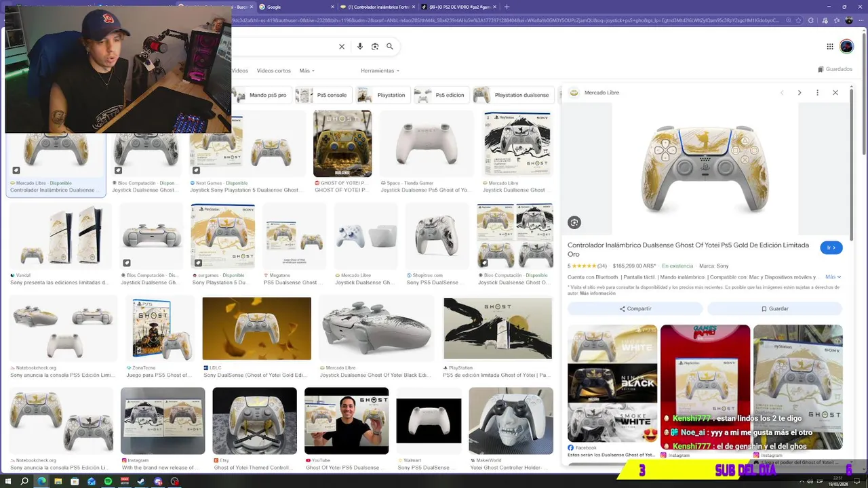Screen dimensions: 868x488
Task: Open Windows taskbar search
Action: (x=24, y=481)
